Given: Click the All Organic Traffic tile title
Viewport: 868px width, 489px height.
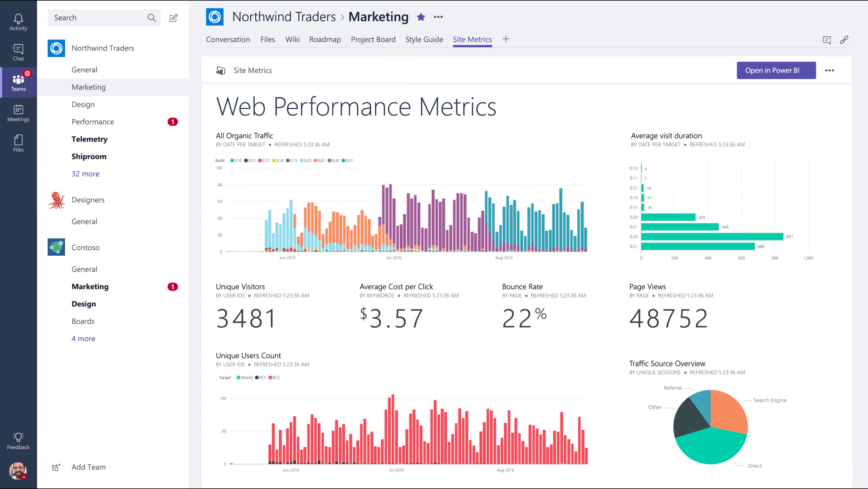Looking at the screenshot, I should (x=244, y=135).
